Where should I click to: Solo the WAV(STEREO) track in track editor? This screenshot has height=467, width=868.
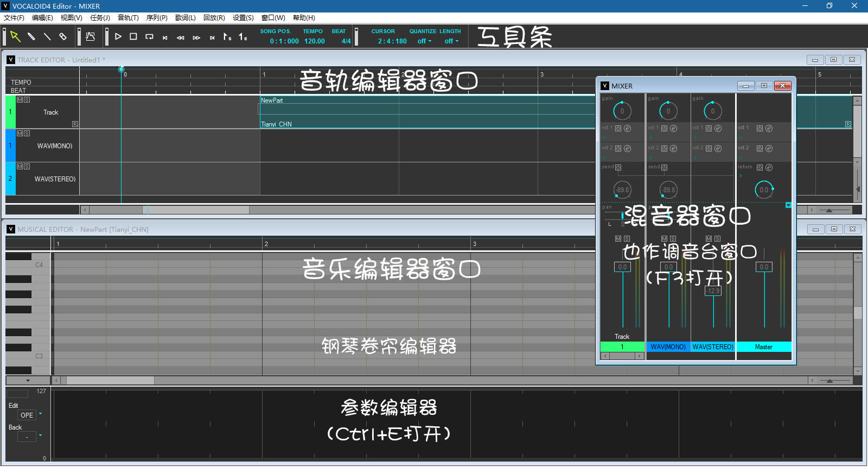pyautogui.click(x=27, y=167)
